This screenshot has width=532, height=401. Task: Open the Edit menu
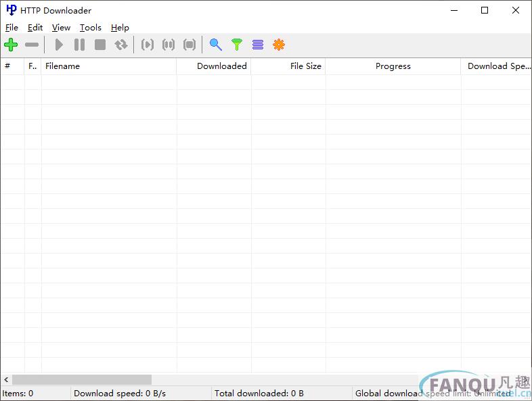[x=35, y=28]
